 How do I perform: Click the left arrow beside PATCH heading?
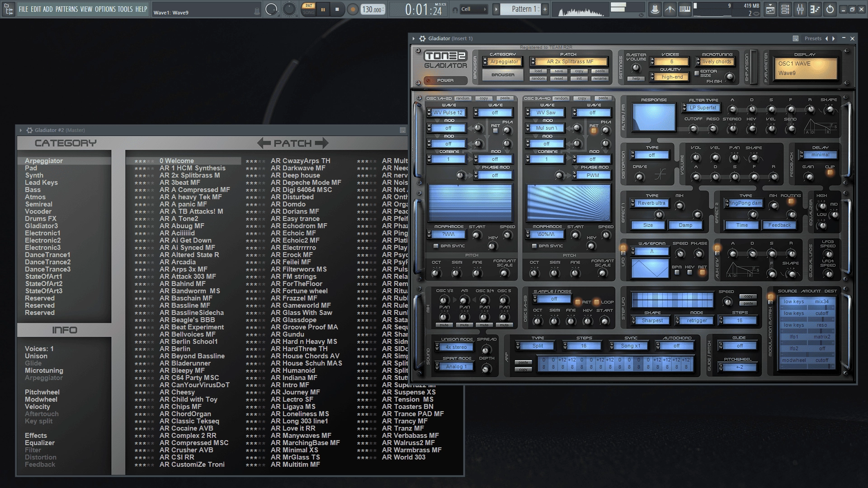(264, 143)
